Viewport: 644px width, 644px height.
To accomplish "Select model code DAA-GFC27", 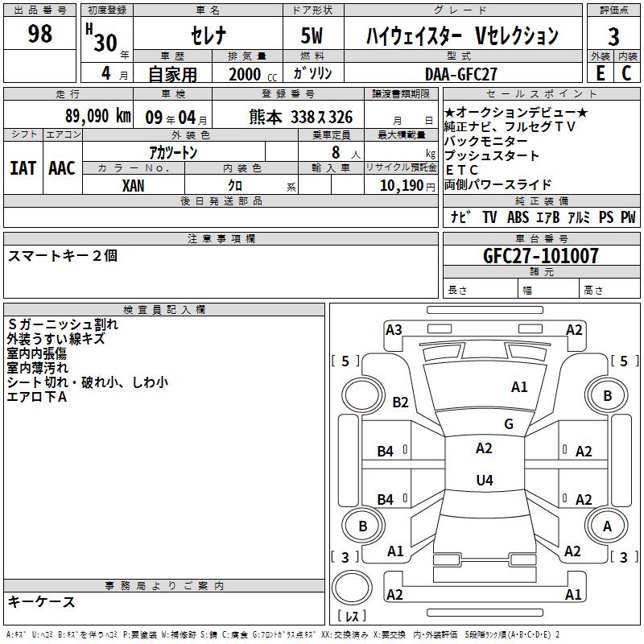I will coord(460,74).
